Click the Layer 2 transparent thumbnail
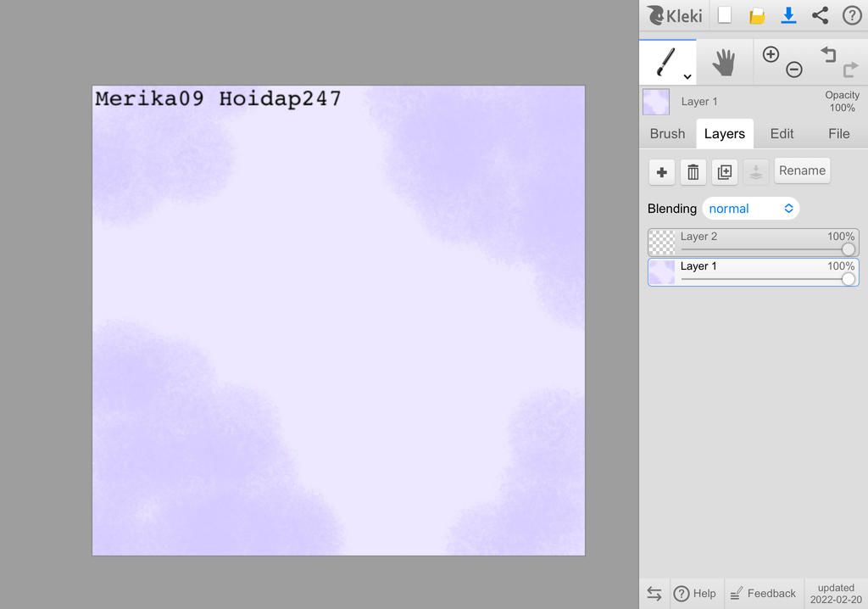868x609 pixels. click(661, 243)
